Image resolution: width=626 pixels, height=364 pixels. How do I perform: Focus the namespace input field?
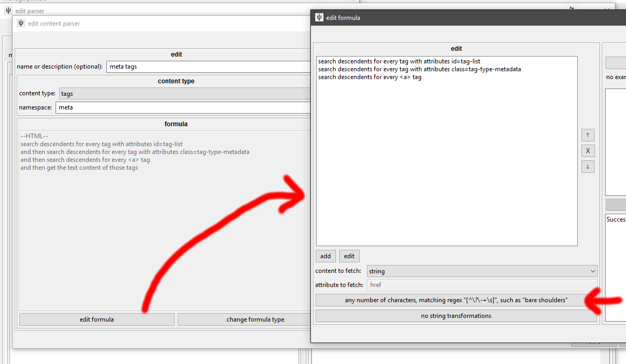click(x=183, y=107)
